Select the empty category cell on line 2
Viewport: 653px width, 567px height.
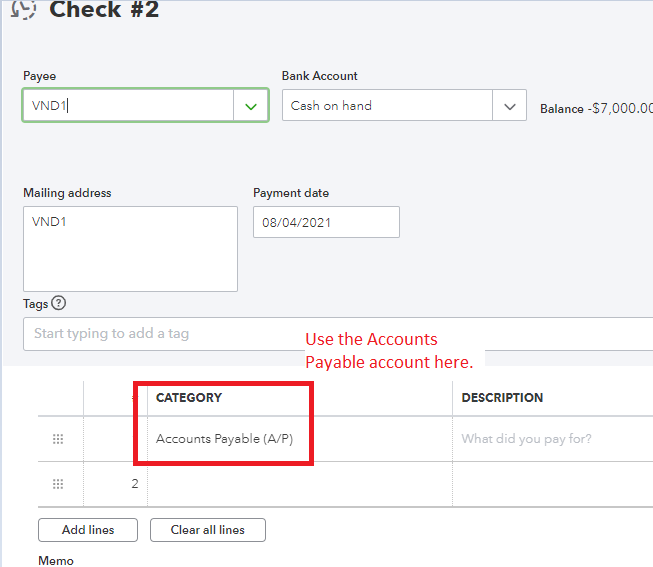coord(298,484)
